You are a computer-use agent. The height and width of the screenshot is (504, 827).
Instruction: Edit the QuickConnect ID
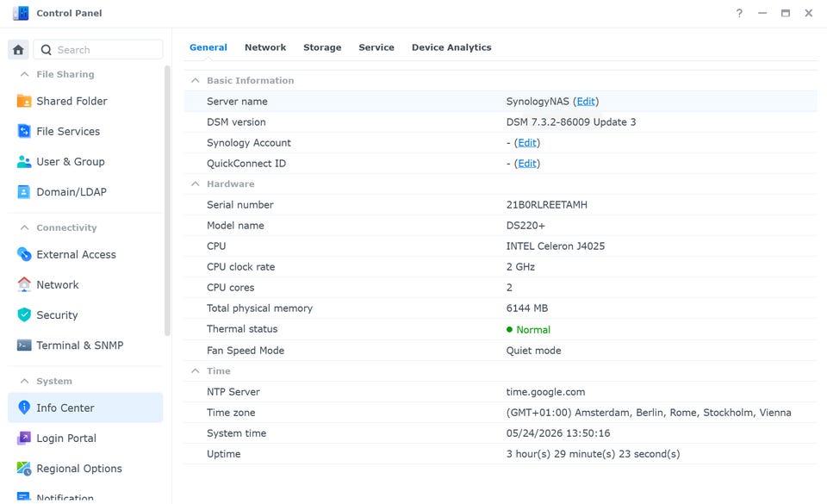click(527, 164)
